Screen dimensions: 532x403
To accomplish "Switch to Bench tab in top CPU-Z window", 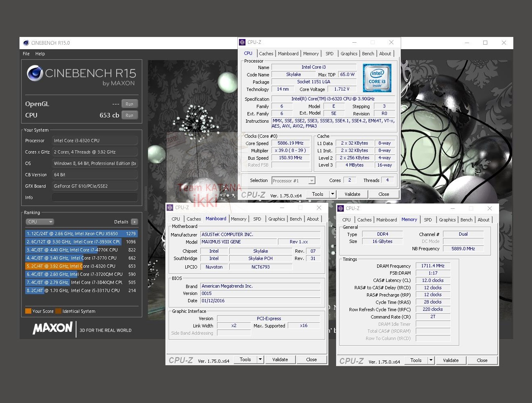I will click(368, 54).
